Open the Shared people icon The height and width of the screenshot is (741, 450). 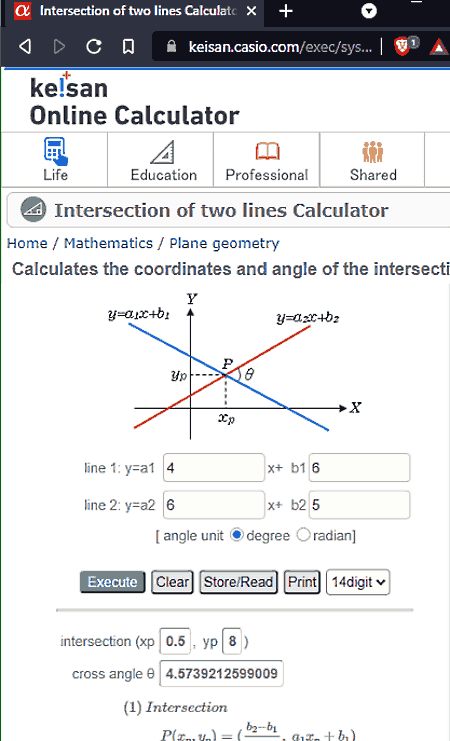(x=373, y=151)
